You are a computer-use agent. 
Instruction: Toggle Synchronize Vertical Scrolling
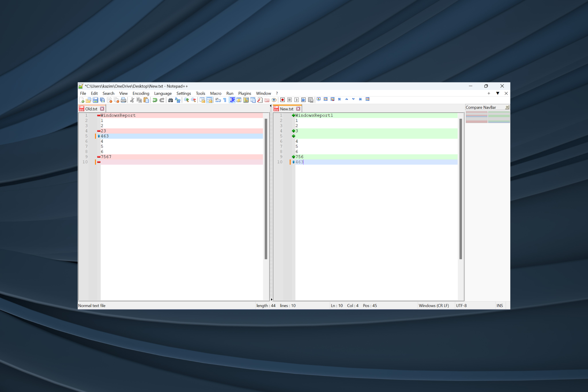tap(202, 100)
